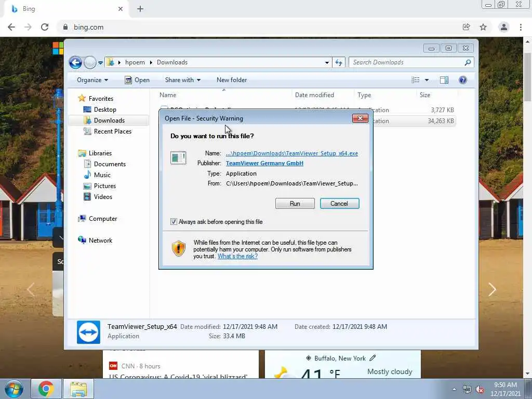Image resolution: width=532 pixels, height=399 pixels.
Task: Close the Security Warning dialog with red X
Action: [x=360, y=118]
